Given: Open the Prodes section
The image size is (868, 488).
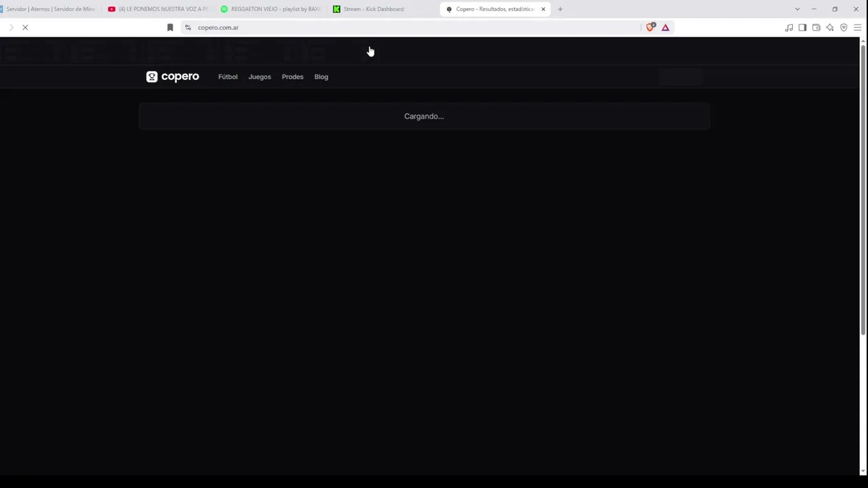Looking at the screenshot, I should click(x=292, y=77).
